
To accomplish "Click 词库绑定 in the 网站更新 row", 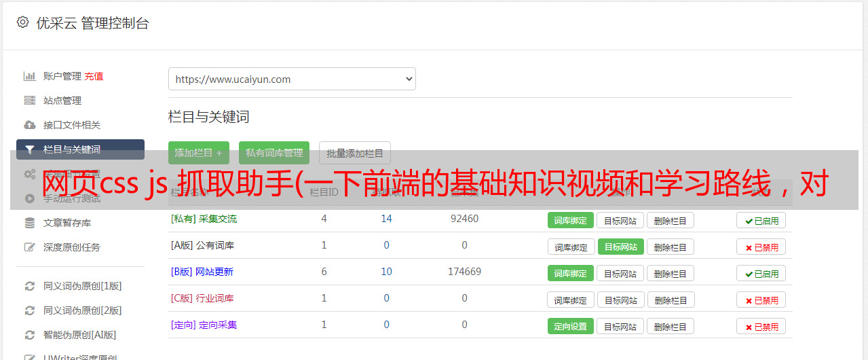I will coord(571,273).
